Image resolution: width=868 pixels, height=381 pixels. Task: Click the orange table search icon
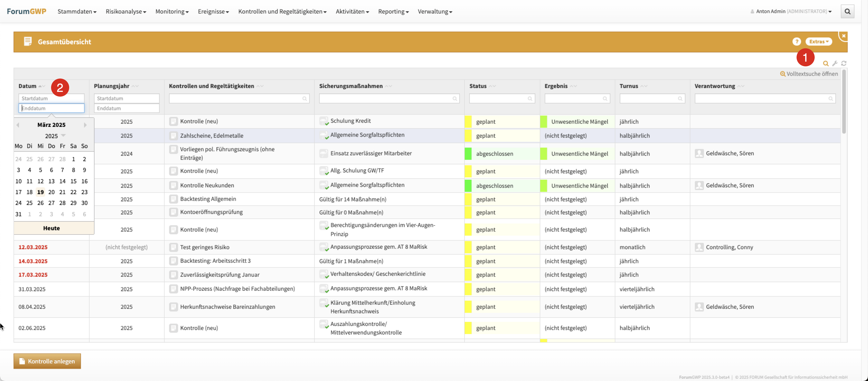[x=826, y=63]
